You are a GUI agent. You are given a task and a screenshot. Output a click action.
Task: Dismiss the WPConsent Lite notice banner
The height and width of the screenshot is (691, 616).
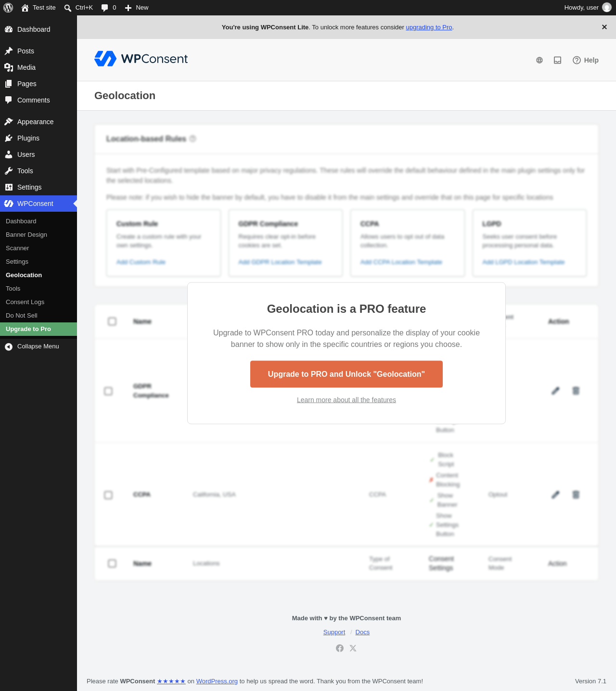[x=604, y=27]
